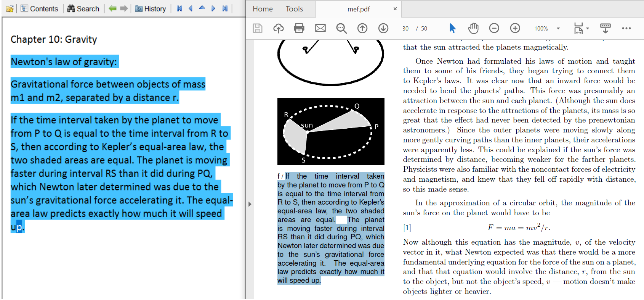Switch to the Home tab
Screen dimensions: 644x300
pos(263,9)
